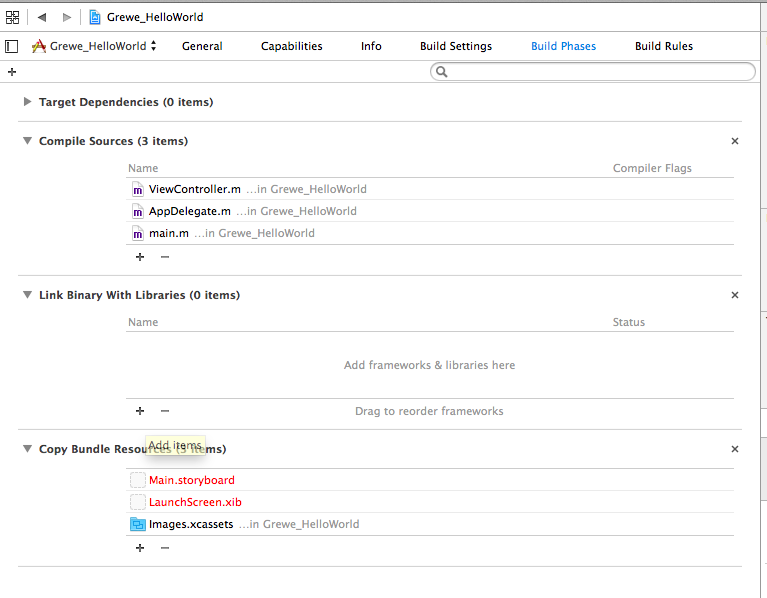The width and height of the screenshot is (767, 598).
Task: Toggle the project and targets list sidebar
Action: tap(12, 46)
